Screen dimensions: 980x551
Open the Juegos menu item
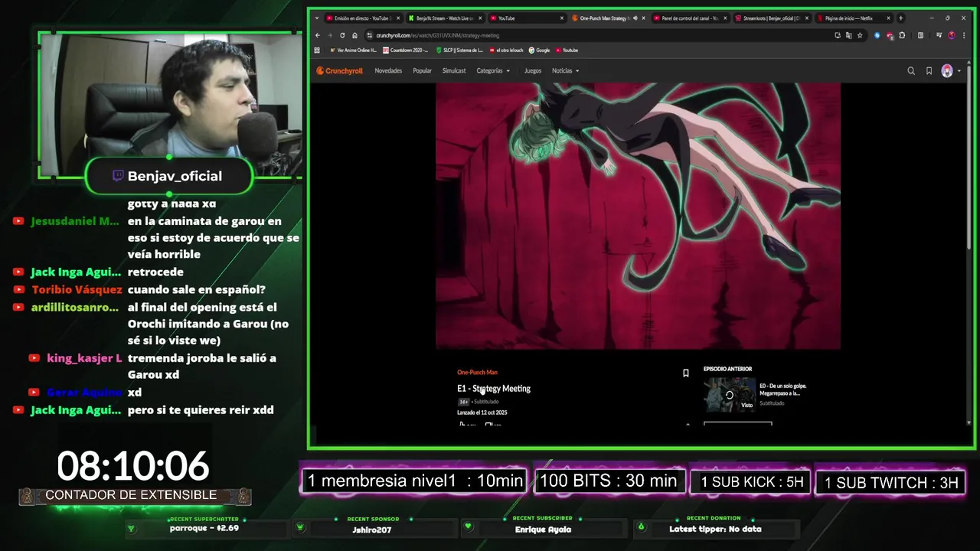(533, 71)
